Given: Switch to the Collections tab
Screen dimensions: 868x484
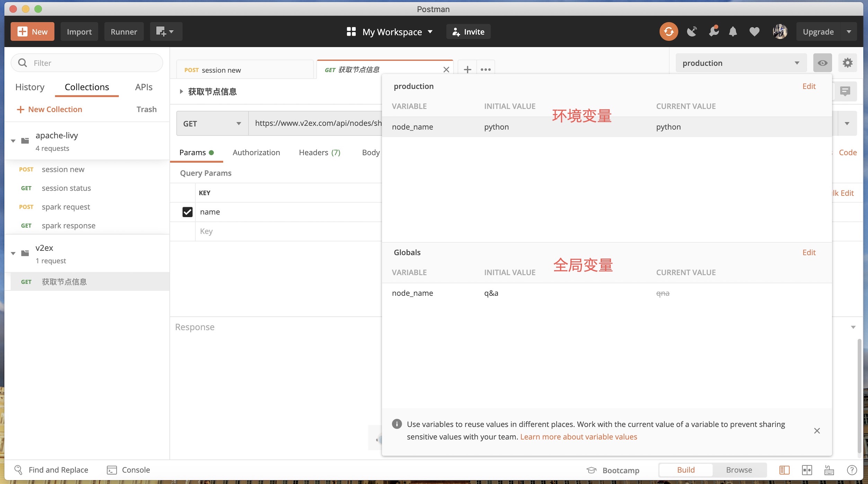Looking at the screenshot, I should [x=87, y=87].
